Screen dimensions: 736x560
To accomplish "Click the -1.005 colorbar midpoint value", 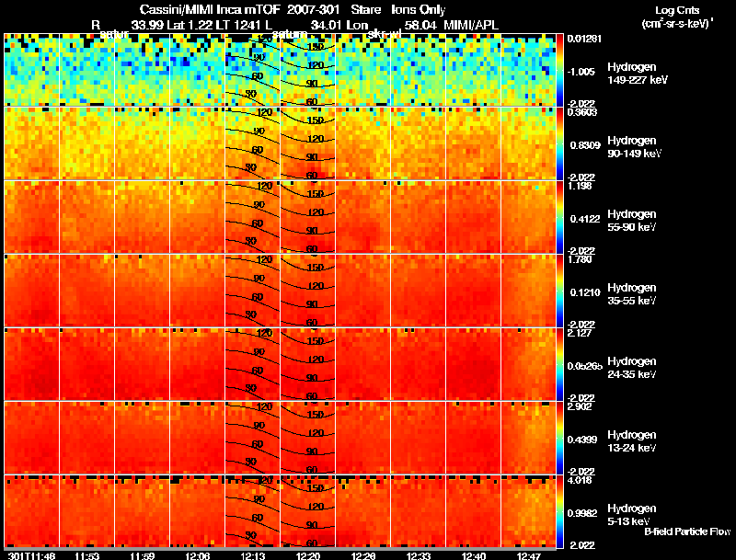I will tap(581, 72).
